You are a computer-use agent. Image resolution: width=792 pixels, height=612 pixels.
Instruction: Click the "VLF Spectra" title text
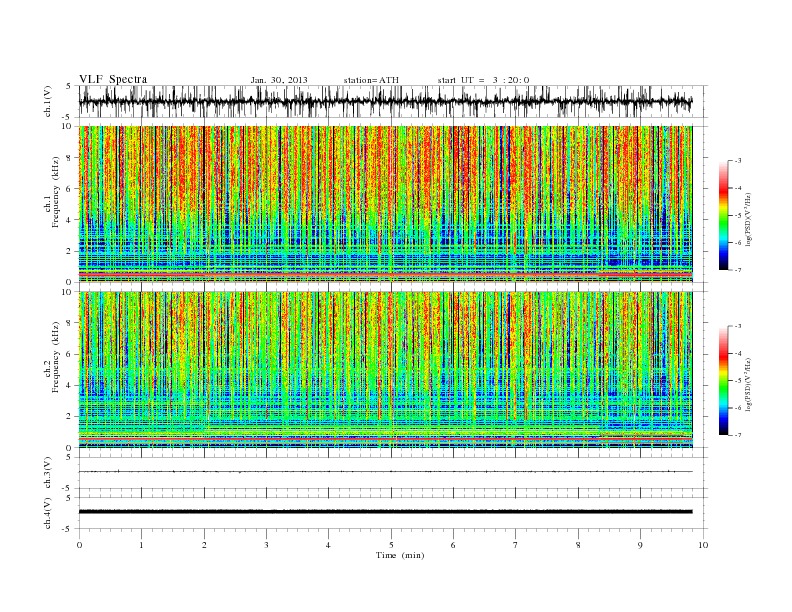pos(113,79)
